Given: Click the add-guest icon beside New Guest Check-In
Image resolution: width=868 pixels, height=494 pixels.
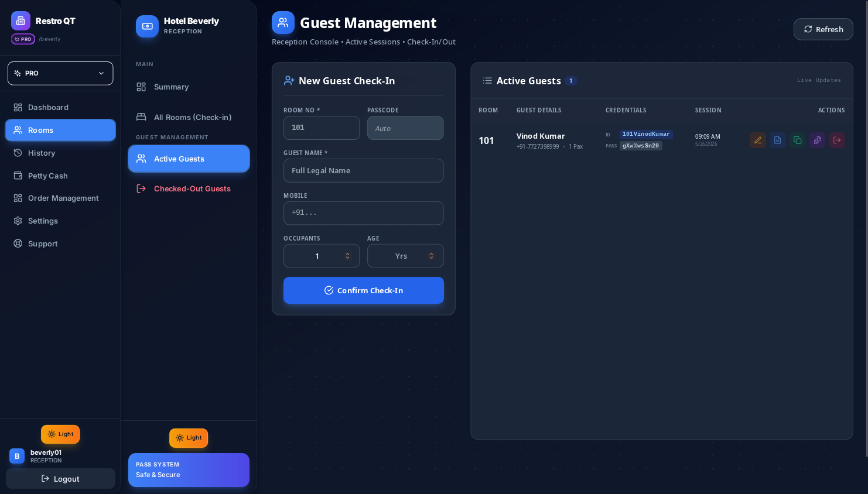Looking at the screenshot, I should click(289, 81).
